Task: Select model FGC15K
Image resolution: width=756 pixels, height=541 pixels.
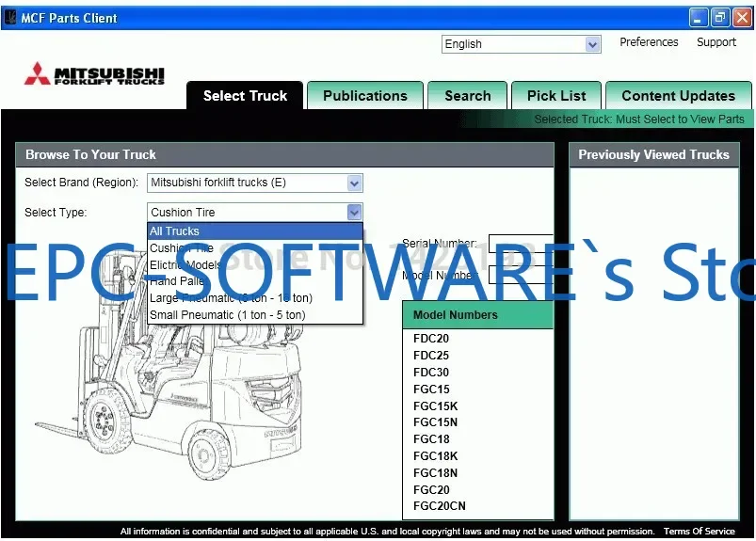Action: (x=435, y=406)
